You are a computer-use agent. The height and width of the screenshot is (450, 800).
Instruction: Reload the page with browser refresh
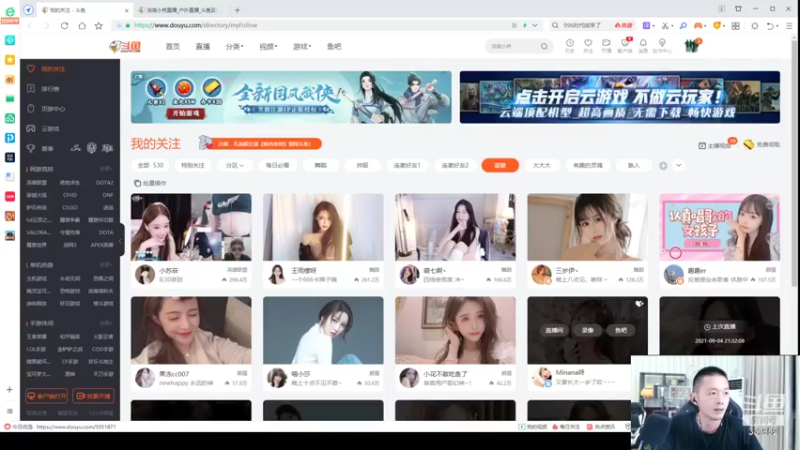[x=64, y=26]
